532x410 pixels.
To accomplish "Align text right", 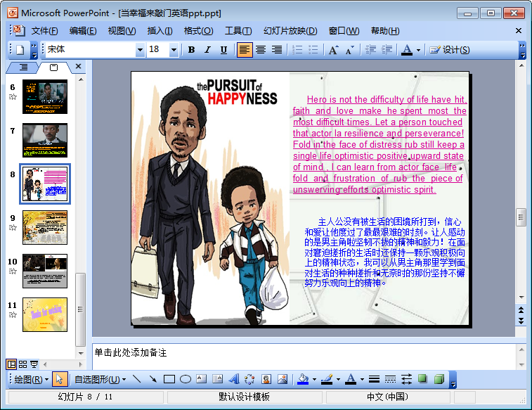I will (x=277, y=50).
